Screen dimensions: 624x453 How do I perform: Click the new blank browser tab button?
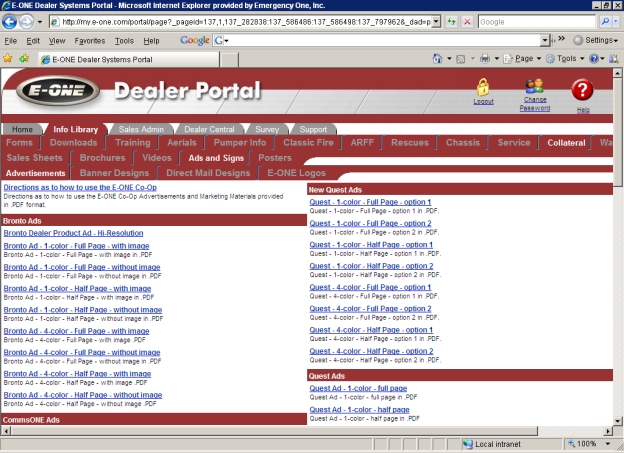[229, 59]
